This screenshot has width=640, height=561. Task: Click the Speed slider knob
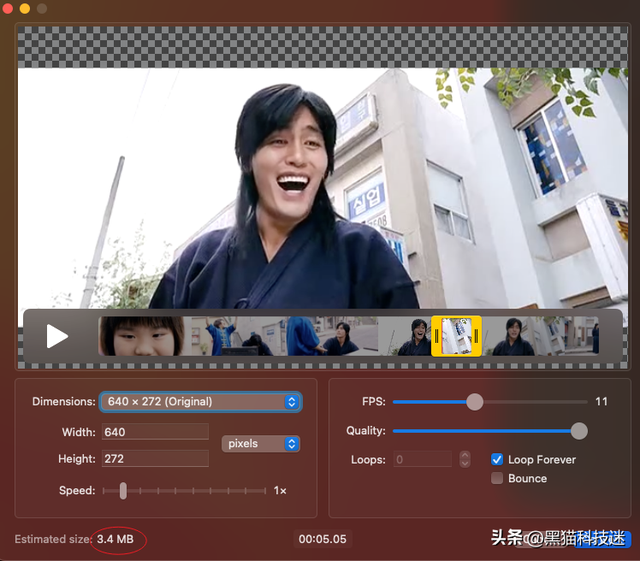pyautogui.click(x=123, y=491)
